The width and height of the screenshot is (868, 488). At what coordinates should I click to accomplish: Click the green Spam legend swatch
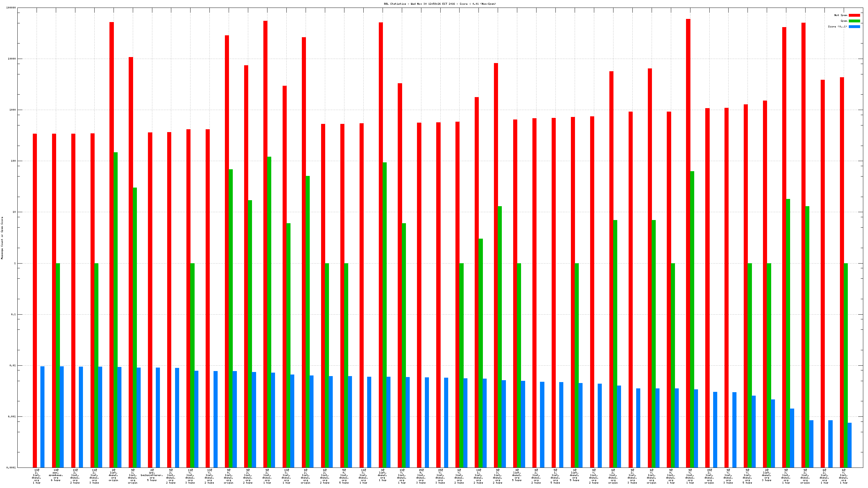[854, 21]
